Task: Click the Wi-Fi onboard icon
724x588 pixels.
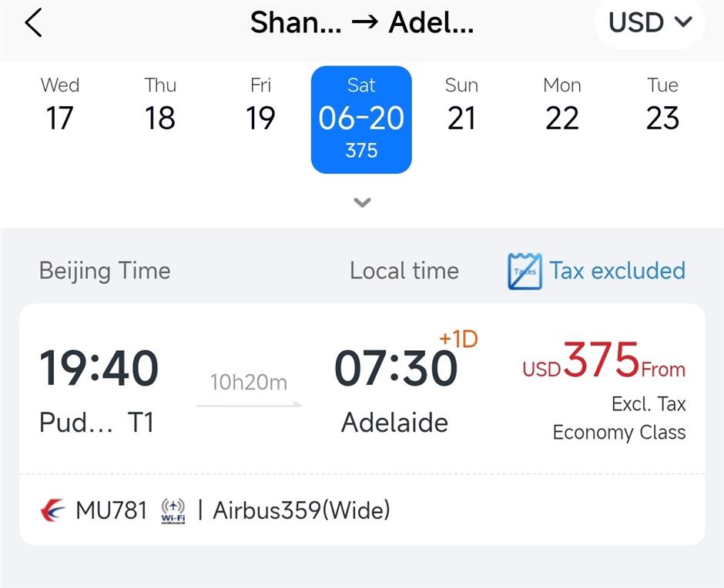Action: coord(173,511)
